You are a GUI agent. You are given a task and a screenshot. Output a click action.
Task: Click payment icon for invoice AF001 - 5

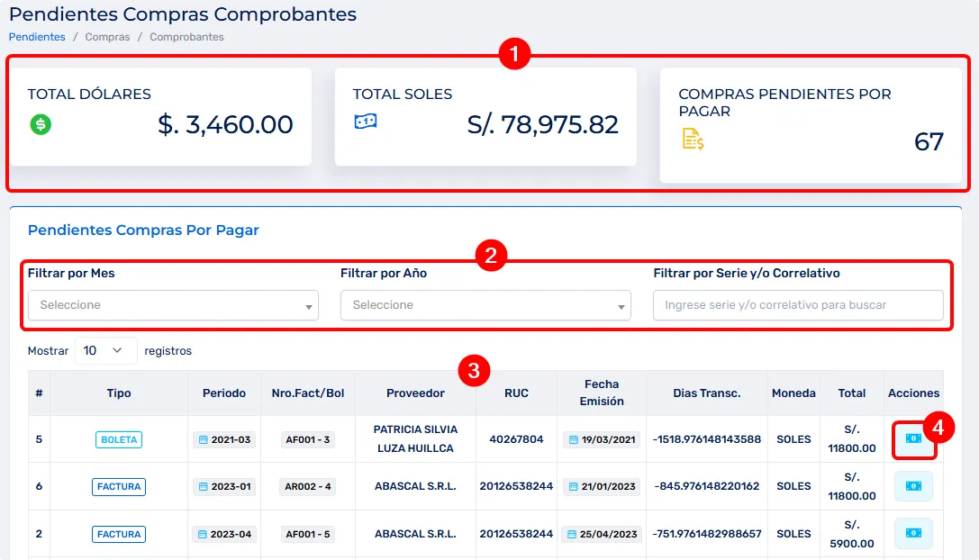913,533
